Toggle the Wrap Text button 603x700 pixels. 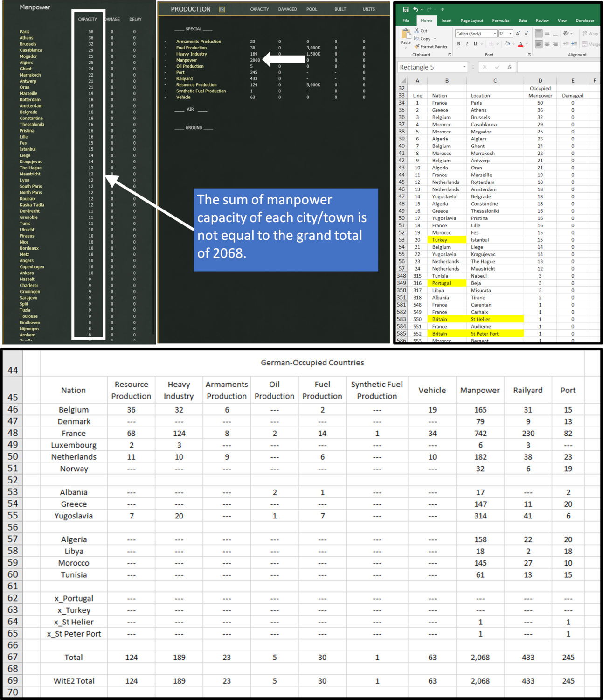tap(590, 34)
